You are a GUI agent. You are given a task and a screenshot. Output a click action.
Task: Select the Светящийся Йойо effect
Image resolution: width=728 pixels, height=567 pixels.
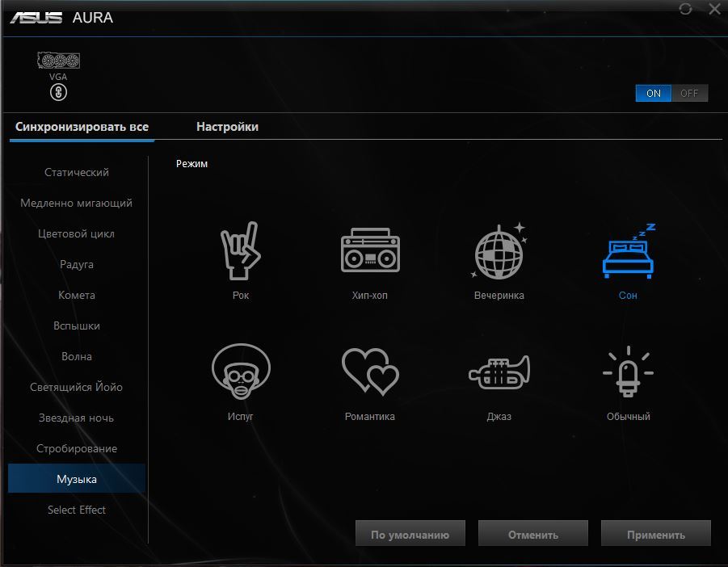click(77, 387)
